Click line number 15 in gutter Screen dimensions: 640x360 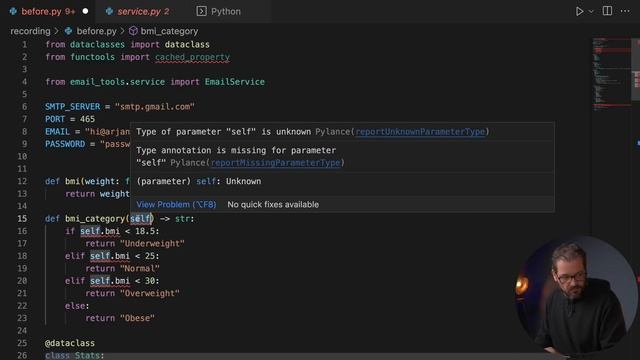(22, 219)
